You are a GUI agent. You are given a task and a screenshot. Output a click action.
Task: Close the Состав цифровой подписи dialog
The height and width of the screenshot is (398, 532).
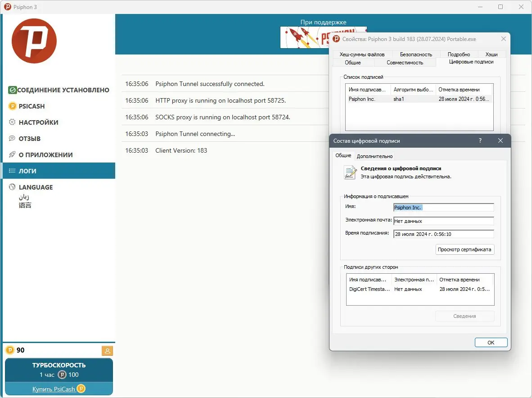pyautogui.click(x=500, y=140)
